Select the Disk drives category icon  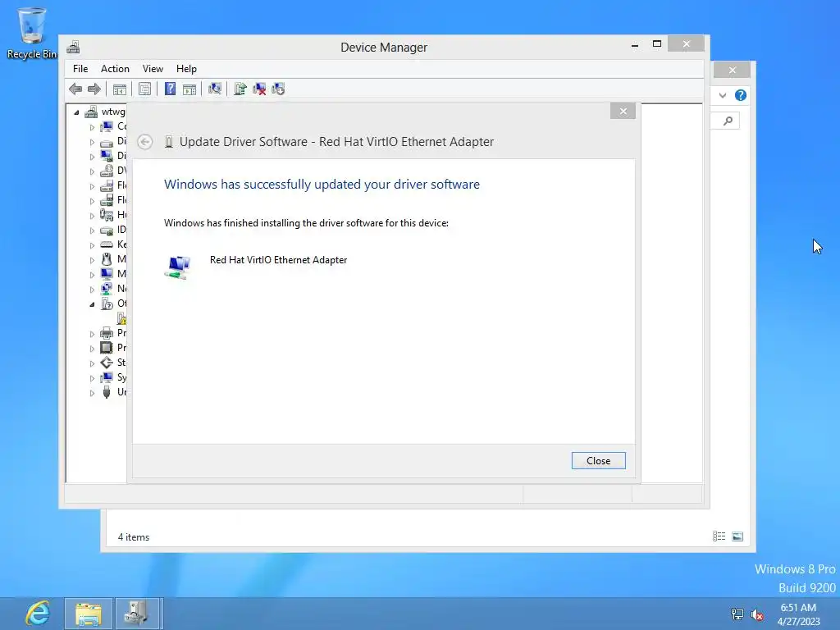tap(107, 142)
